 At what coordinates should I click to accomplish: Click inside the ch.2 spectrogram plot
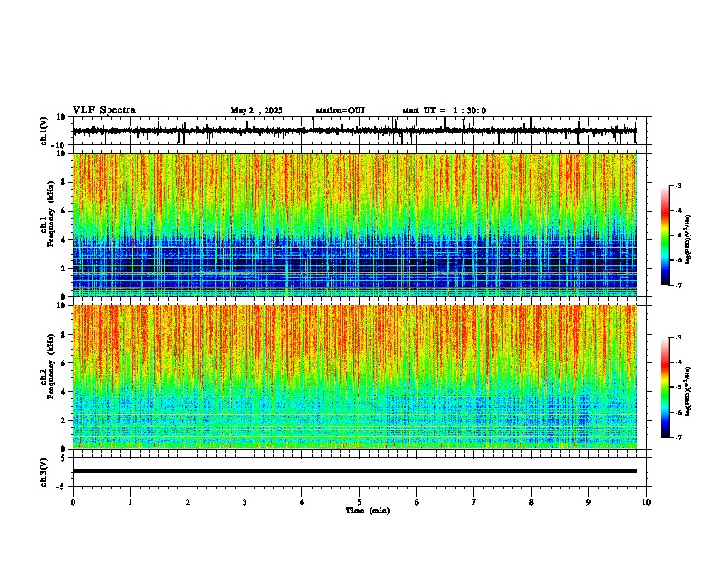[354, 377]
